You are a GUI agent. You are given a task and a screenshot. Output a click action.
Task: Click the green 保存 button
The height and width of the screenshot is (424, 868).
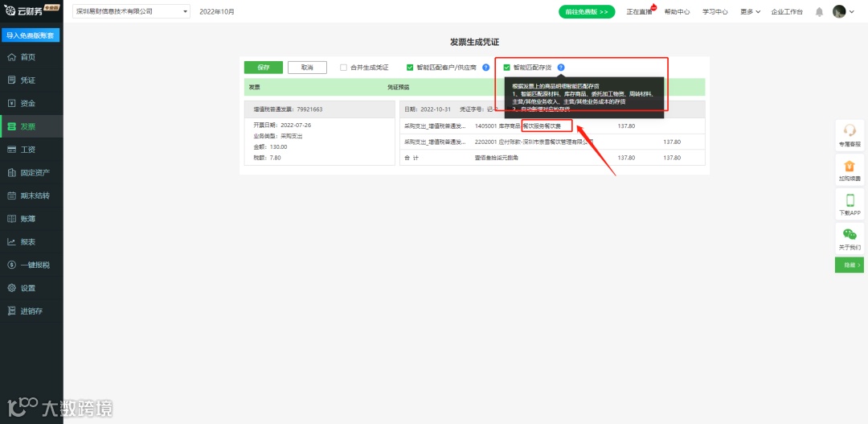[264, 67]
